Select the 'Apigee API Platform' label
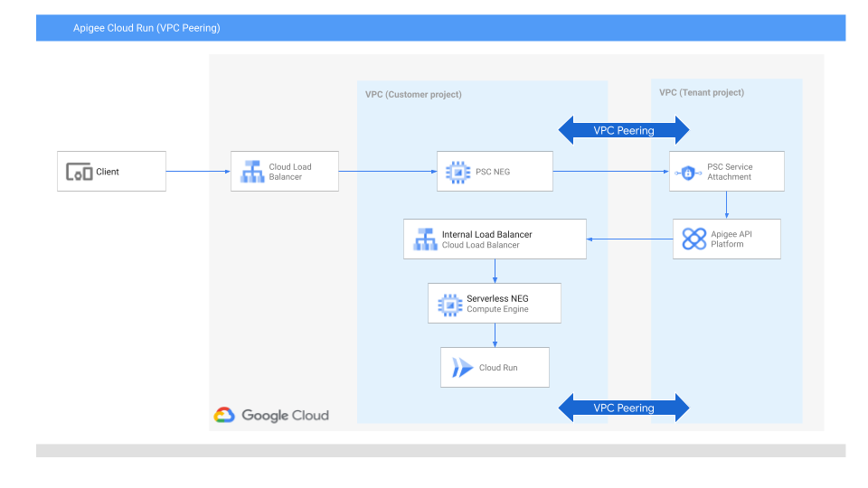 click(x=731, y=239)
